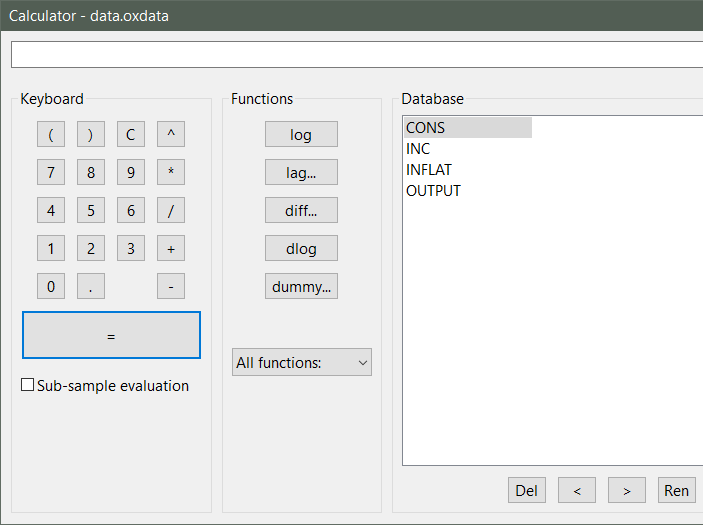The image size is (703, 525).
Task: Select the INFLAT variable
Action: point(428,170)
